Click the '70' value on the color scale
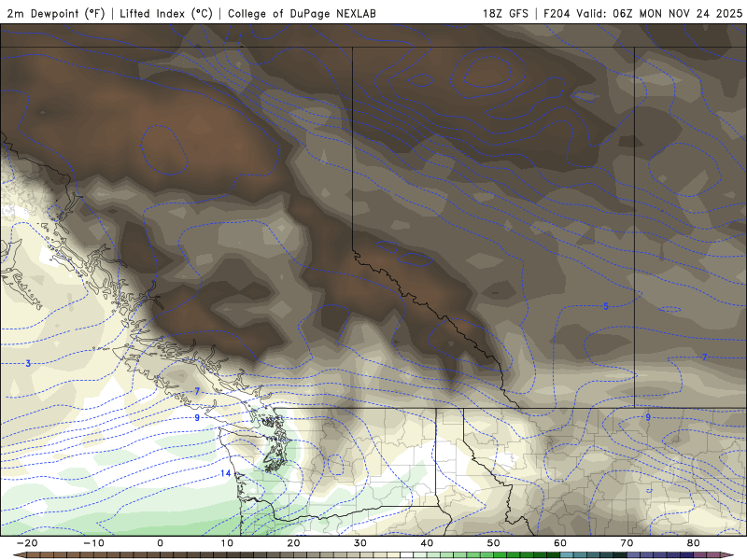The height and width of the screenshot is (560, 747). click(x=627, y=543)
